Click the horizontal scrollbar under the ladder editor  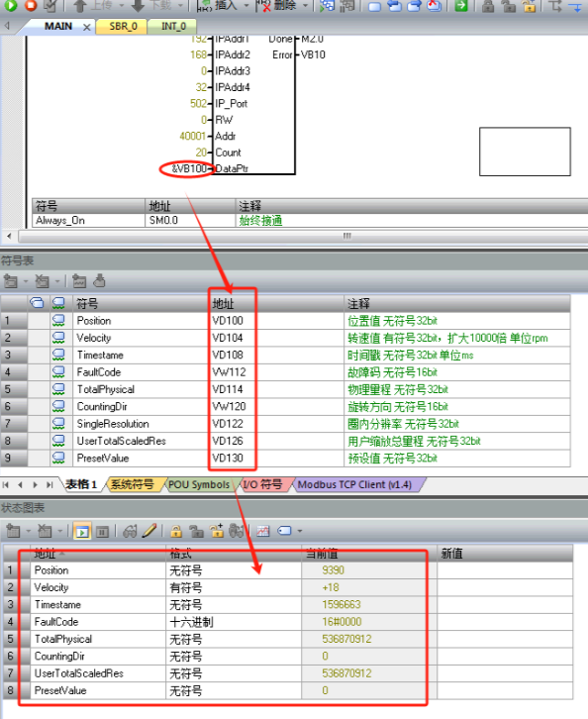(x=303, y=236)
